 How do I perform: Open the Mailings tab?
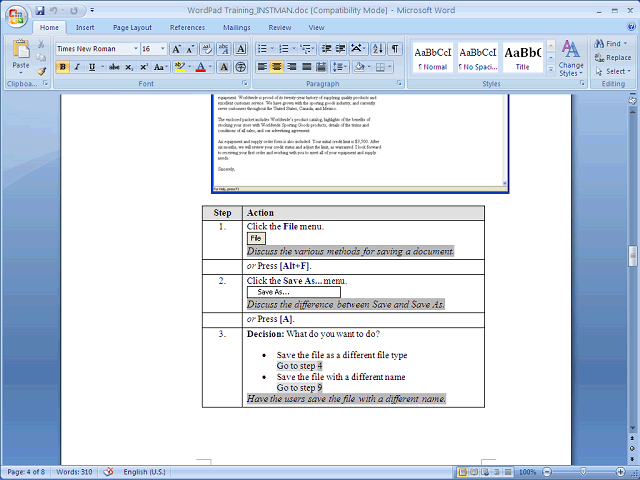pos(237,27)
